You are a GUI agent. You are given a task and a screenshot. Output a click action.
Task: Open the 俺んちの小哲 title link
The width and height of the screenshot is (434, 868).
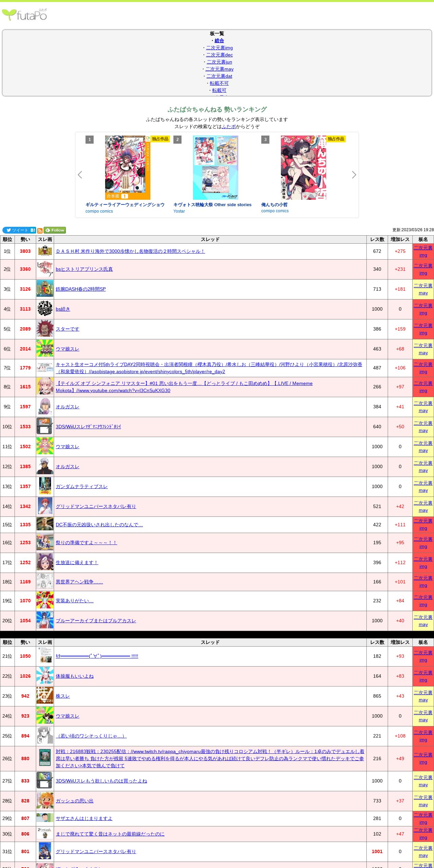coord(274,204)
